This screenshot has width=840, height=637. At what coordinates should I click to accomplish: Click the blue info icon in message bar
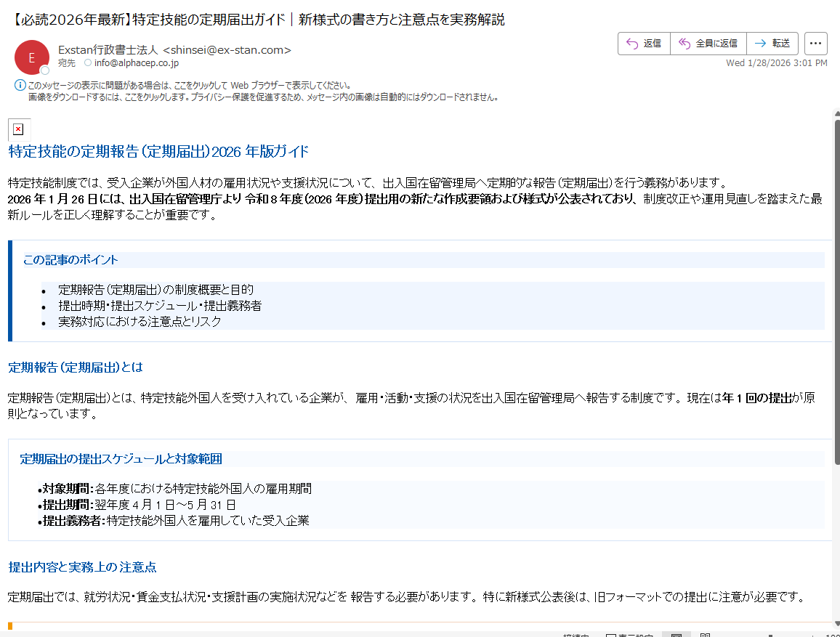coord(20,86)
